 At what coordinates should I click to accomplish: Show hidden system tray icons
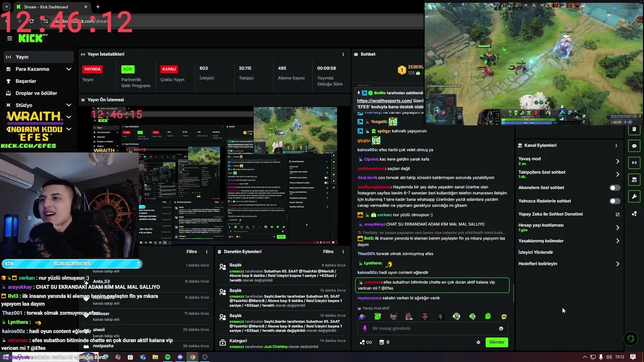[x=585, y=357]
